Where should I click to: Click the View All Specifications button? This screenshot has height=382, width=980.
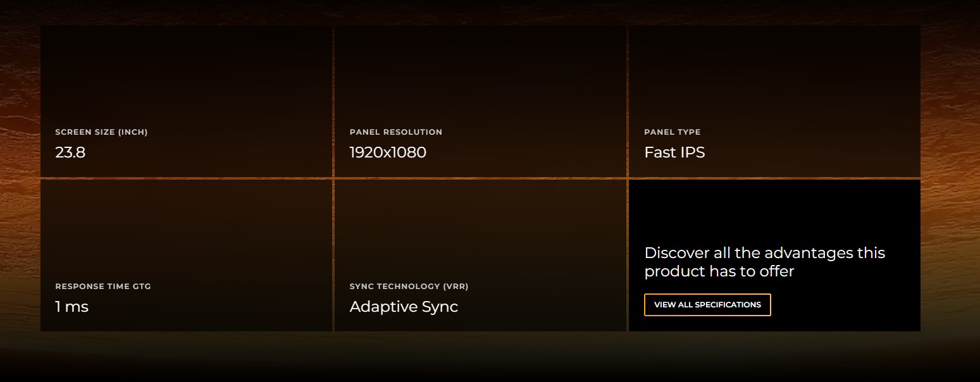707,305
